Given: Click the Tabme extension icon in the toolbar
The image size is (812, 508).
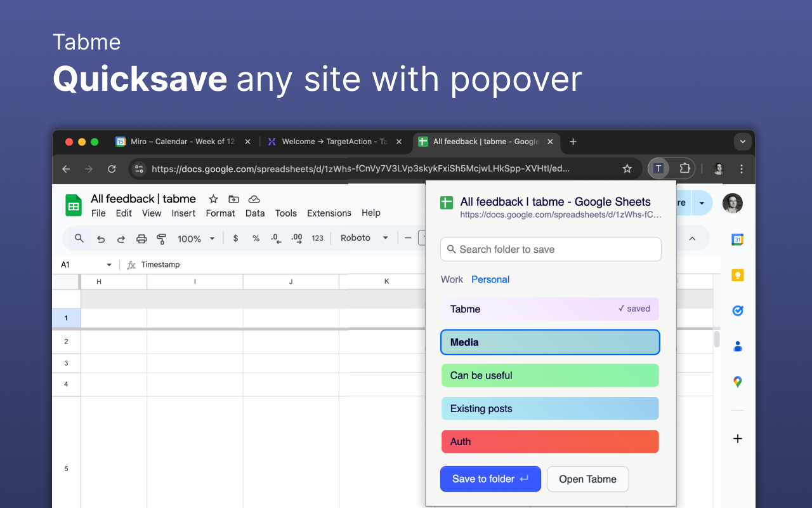Looking at the screenshot, I should [658, 168].
